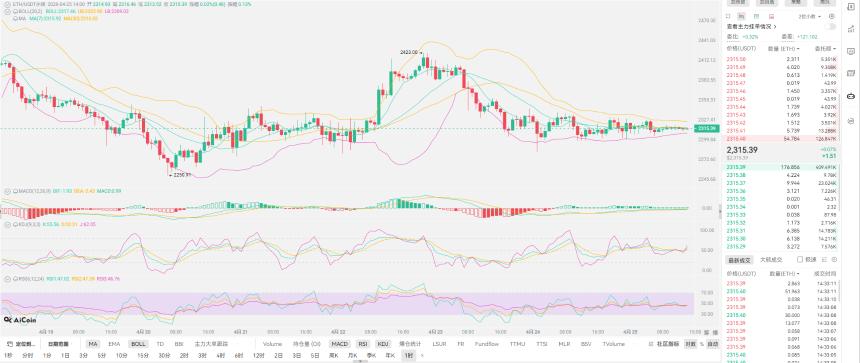
Task: Select the 2时 timeframe
Action: tap(184, 355)
